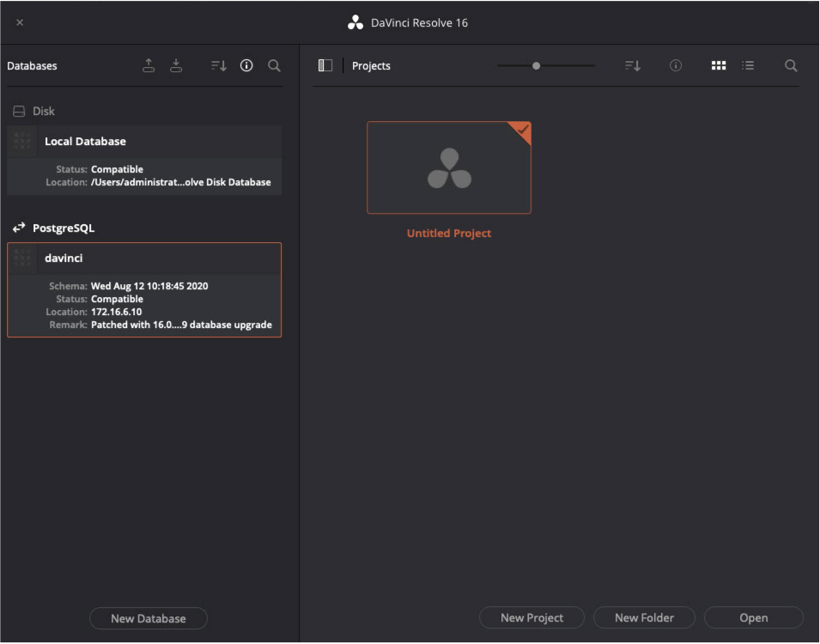This screenshot has height=644, width=820.
Task: Search the databases list
Action: pyautogui.click(x=274, y=65)
